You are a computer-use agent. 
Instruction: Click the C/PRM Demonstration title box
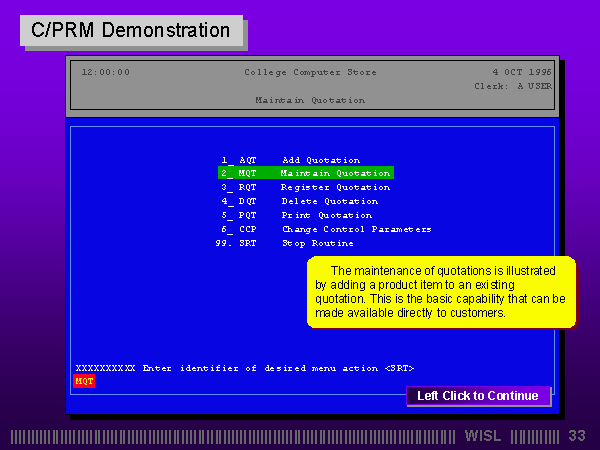[x=131, y=30]
